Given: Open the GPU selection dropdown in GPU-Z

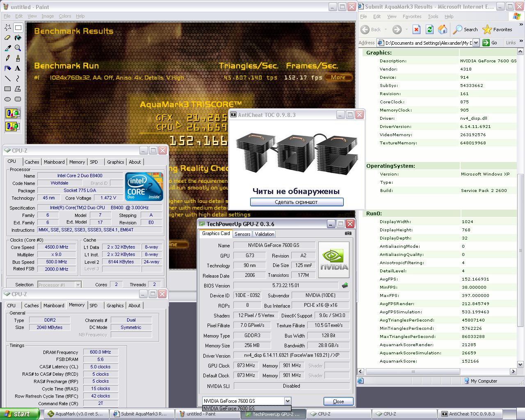Looking at the screenshot, I should pyautogui.click(x=287, y=401).
